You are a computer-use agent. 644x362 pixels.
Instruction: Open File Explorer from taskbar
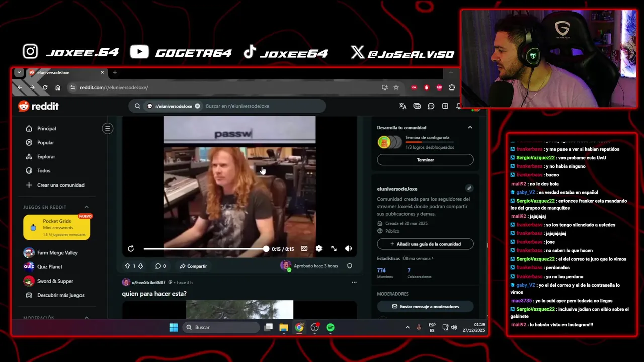tap(284, 328)
